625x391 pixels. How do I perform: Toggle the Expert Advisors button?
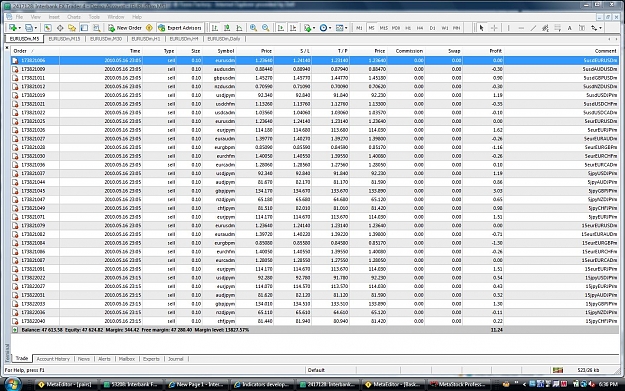[180, 28]
